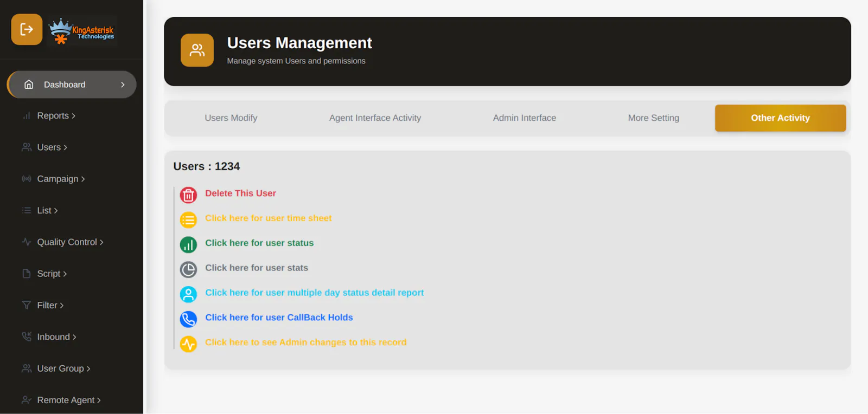Open multiple day status detail report link
This screenshot has height=414, width=868.
coord(314,293)
